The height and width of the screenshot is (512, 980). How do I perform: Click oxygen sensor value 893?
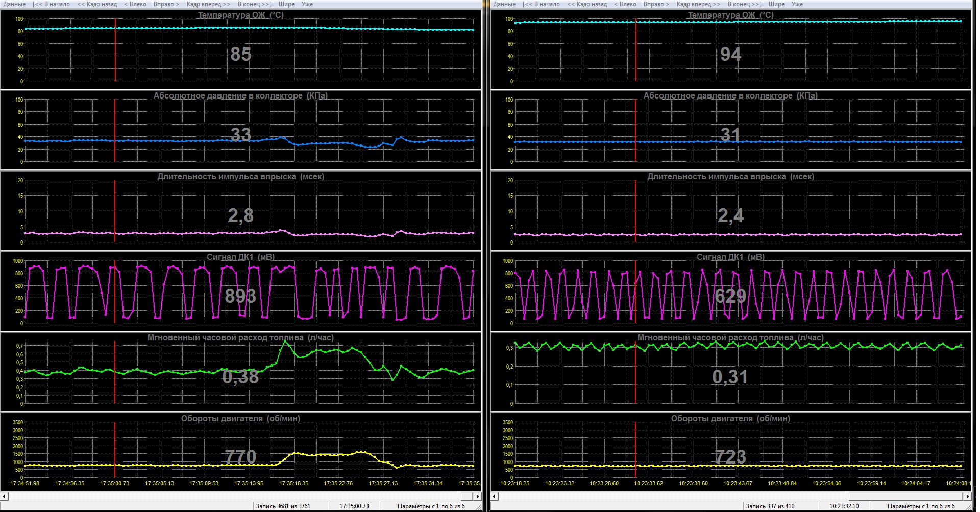(240, 296)
